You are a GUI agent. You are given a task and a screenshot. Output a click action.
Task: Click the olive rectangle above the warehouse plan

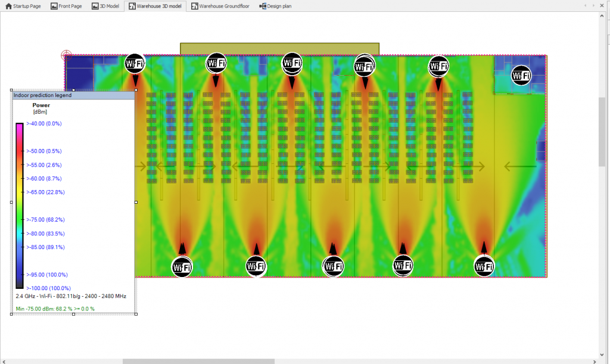click(279, 49)
